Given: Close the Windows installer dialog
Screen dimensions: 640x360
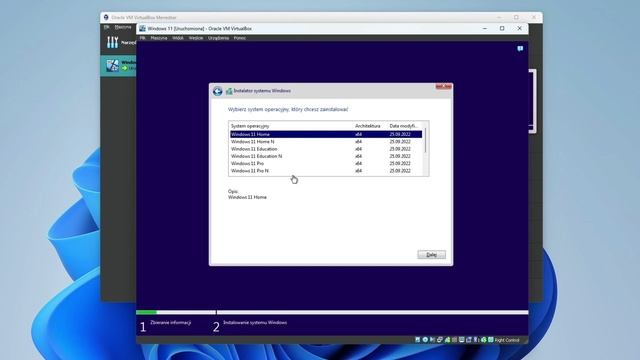Looking at the screenshot, I should point(443,87).
